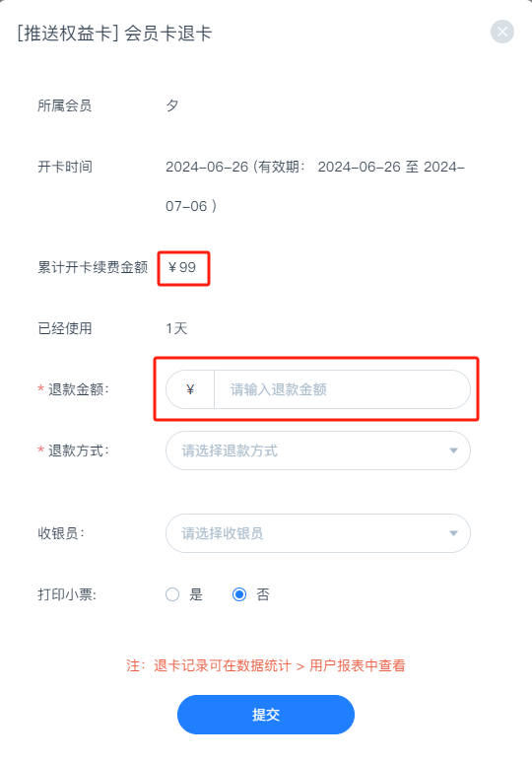Click the 收银员 field label

(x=61, y=533)
